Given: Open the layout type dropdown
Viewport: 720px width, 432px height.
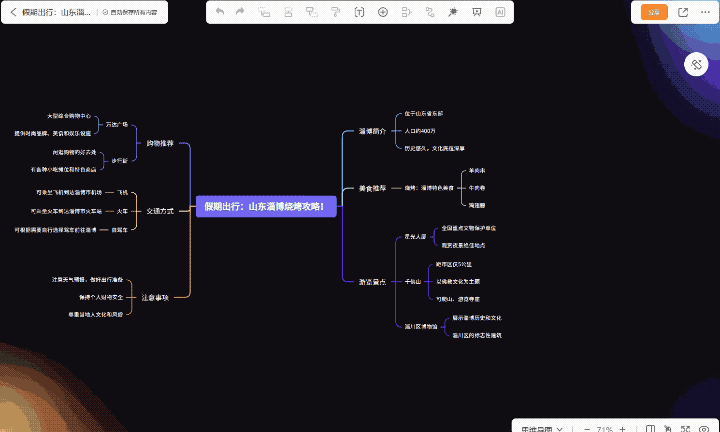Looking at the screenshot, I should coord(542,429).
